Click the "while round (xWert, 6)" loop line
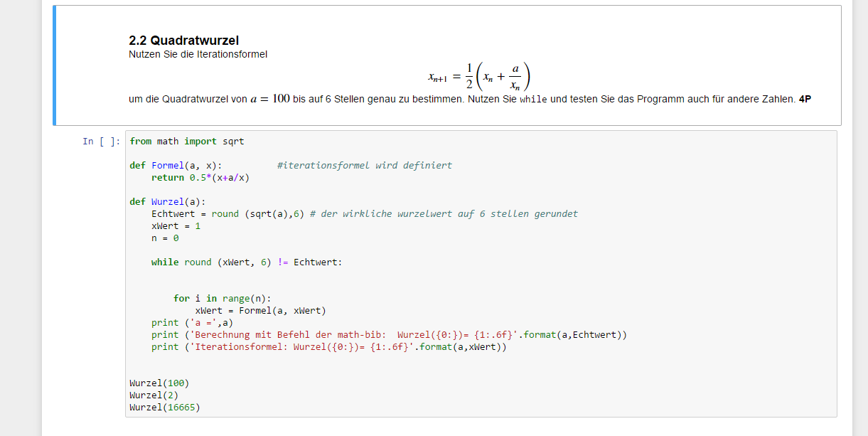 click(x=246, y=262)
